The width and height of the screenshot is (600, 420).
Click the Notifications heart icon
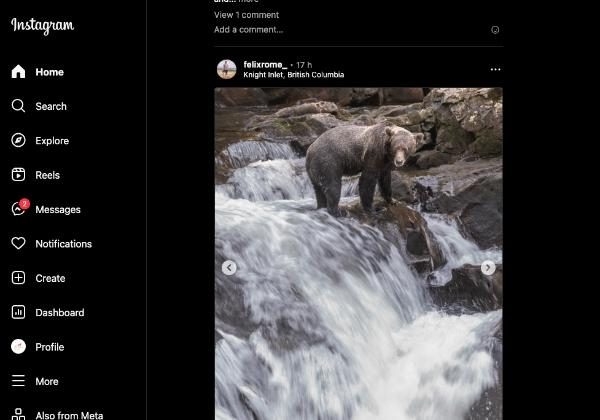click(x=18, y=243)
